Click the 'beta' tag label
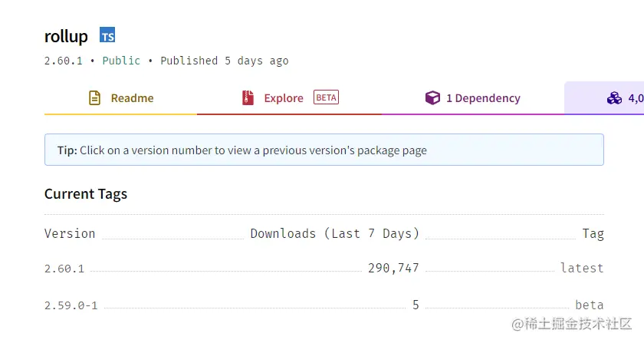This screenshot has width=644, height=343. 590,305
